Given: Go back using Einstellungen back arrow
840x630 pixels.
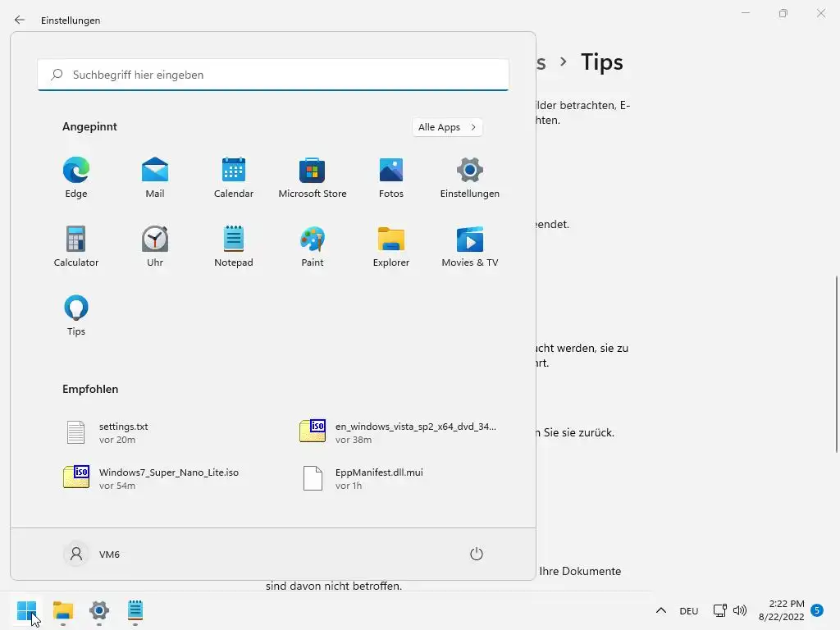Looking at the screenshot, I should click(20, 20).
